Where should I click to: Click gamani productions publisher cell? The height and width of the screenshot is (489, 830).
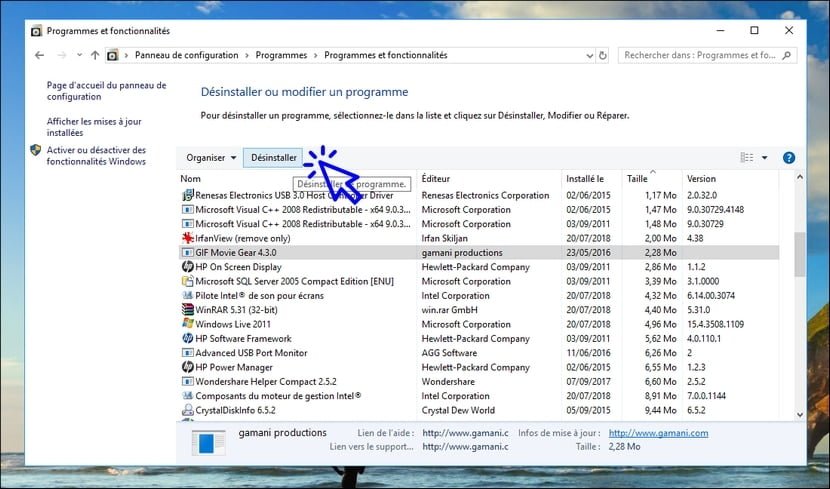click(462, 252)
